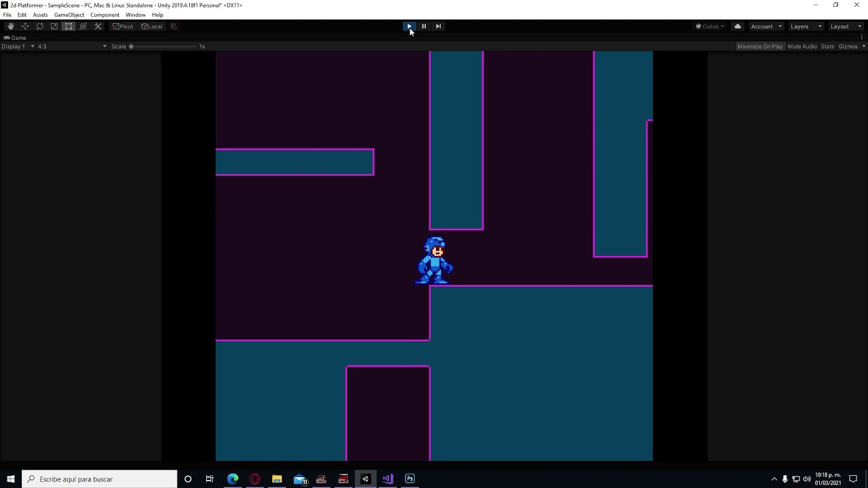The image size is (868, 488).
Task: Open volume control in tray
Action: pyautogui.click(x=807, y=479)
